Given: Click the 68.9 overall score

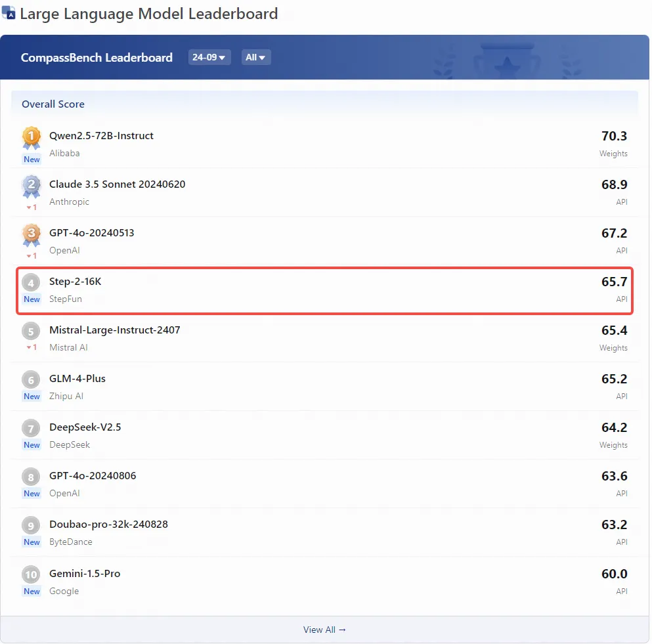Looking at the screenshot, I should [x=614, y=184].
